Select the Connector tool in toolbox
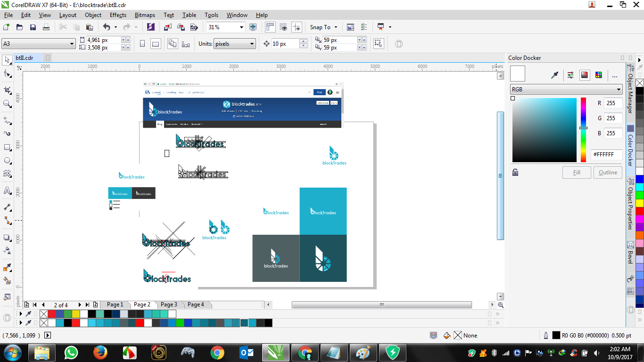 click(7, 221)
